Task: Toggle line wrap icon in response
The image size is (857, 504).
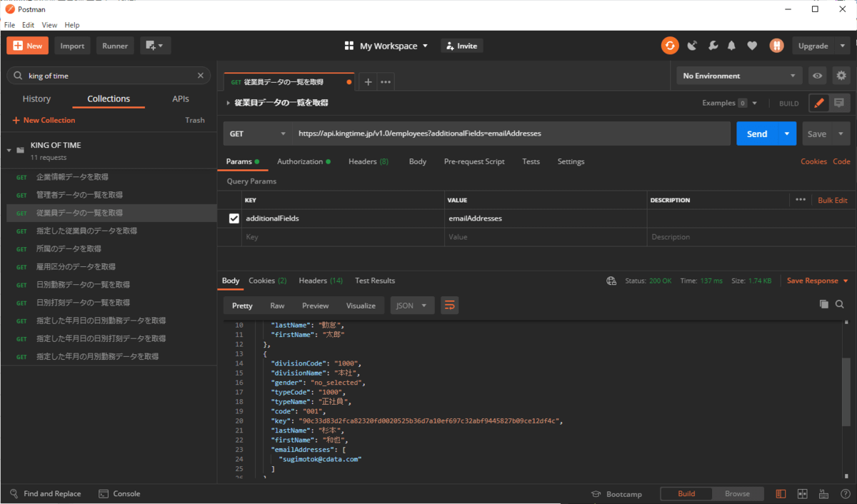Action: click(x=449, y=306)
